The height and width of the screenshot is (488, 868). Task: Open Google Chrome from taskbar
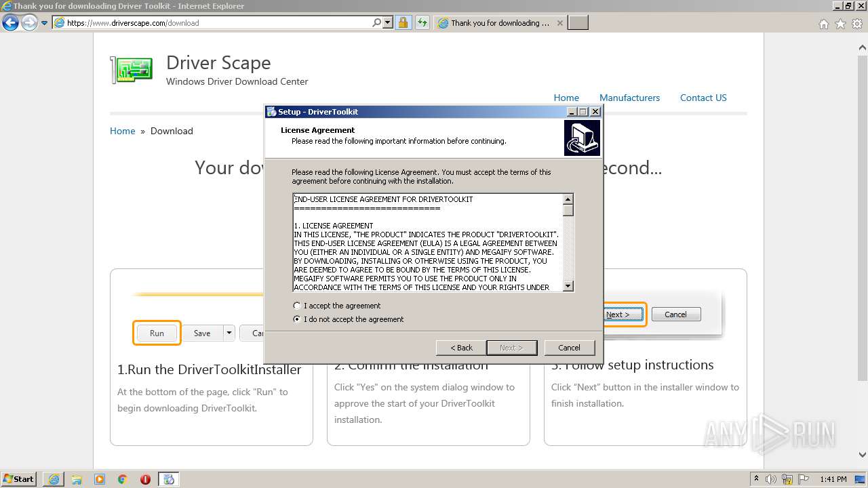(x=123, y=479)
